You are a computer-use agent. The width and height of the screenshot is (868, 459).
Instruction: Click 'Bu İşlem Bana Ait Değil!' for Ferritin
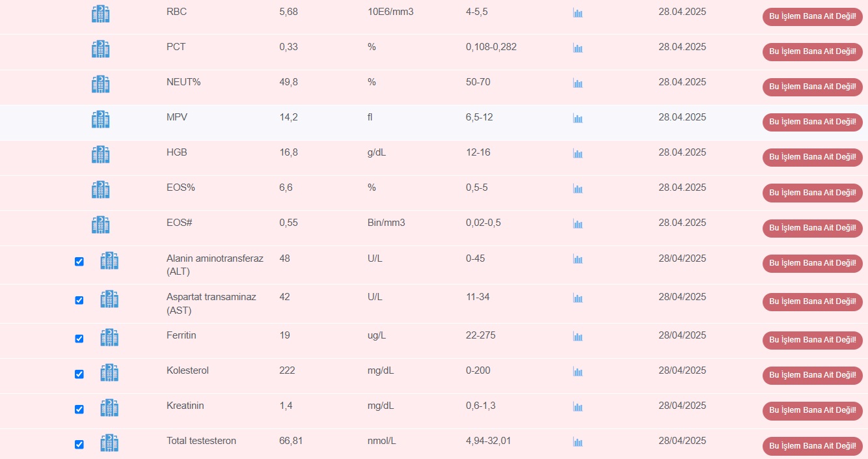pos(813,340)
